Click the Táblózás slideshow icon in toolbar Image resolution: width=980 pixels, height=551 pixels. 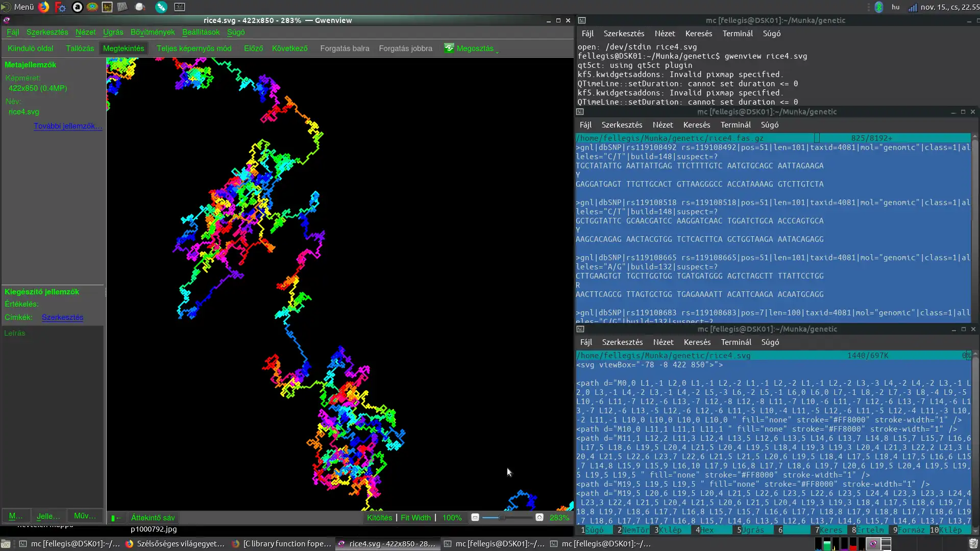pyautogui.click(x=80, y=48)
